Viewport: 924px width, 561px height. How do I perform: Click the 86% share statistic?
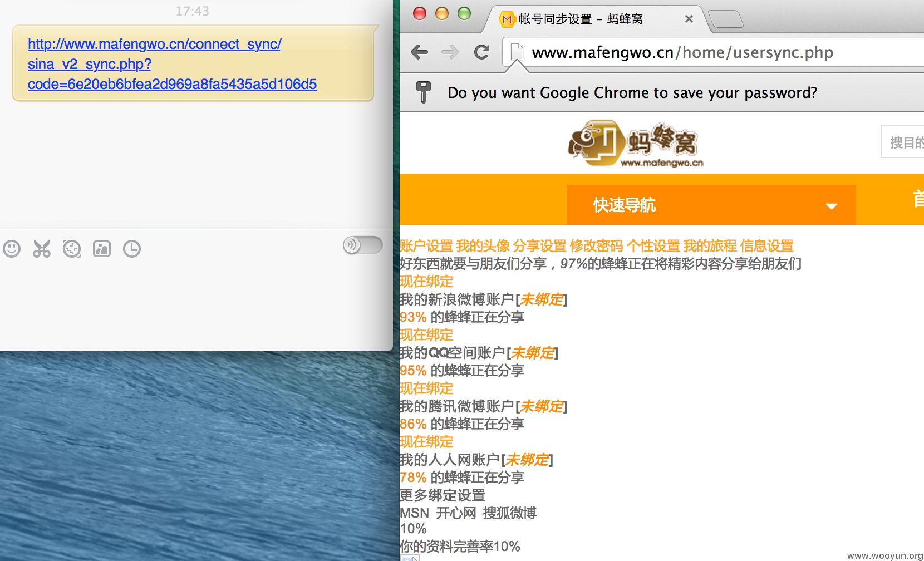coord(413,424)
